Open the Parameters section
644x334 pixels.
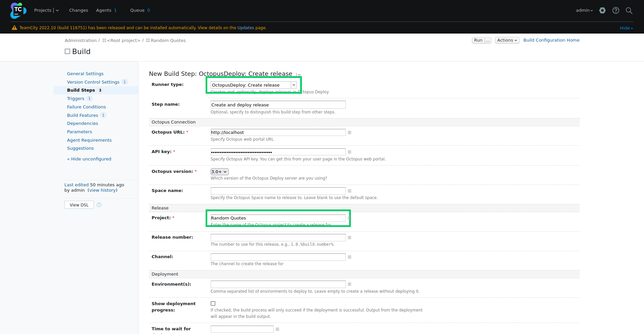point(79,132)
